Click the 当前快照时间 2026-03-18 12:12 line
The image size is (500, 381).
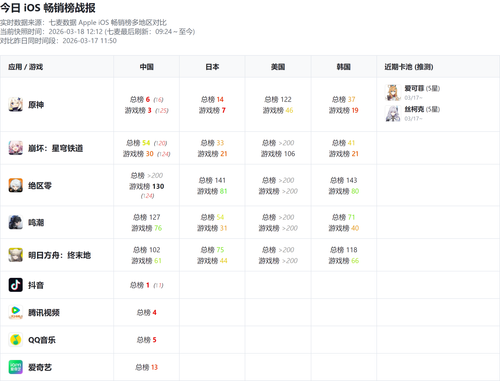pos(97,32)
